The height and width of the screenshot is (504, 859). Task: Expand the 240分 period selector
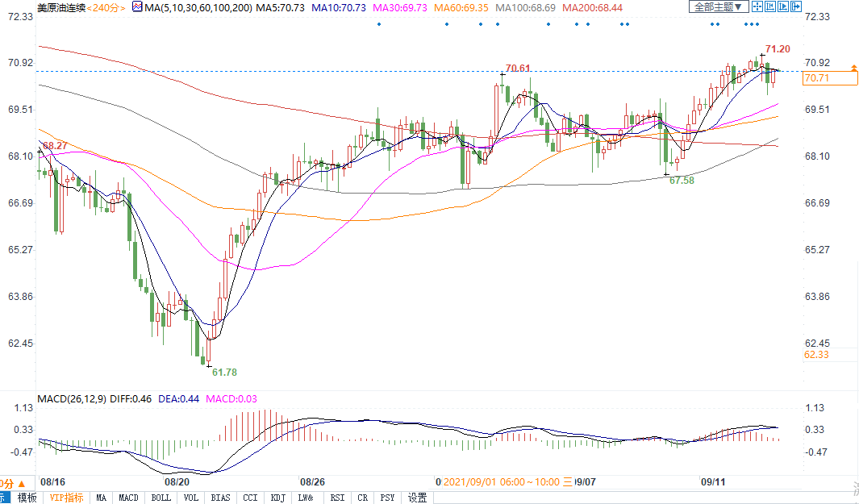click(105, 7)
